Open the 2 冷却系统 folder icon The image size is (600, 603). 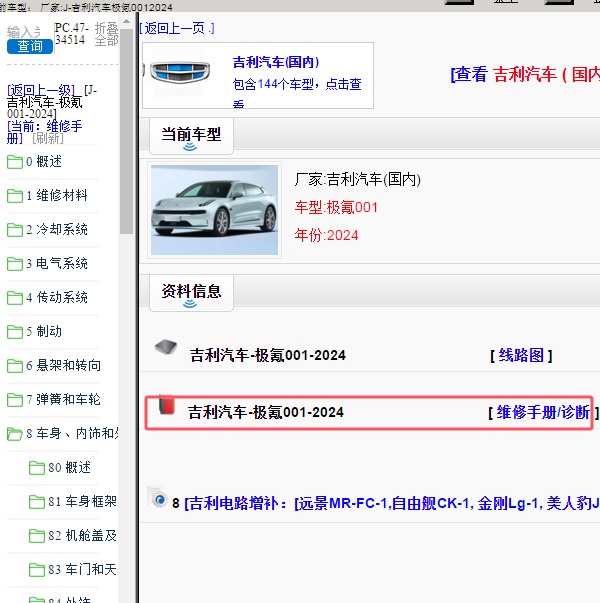click(15, 230)
